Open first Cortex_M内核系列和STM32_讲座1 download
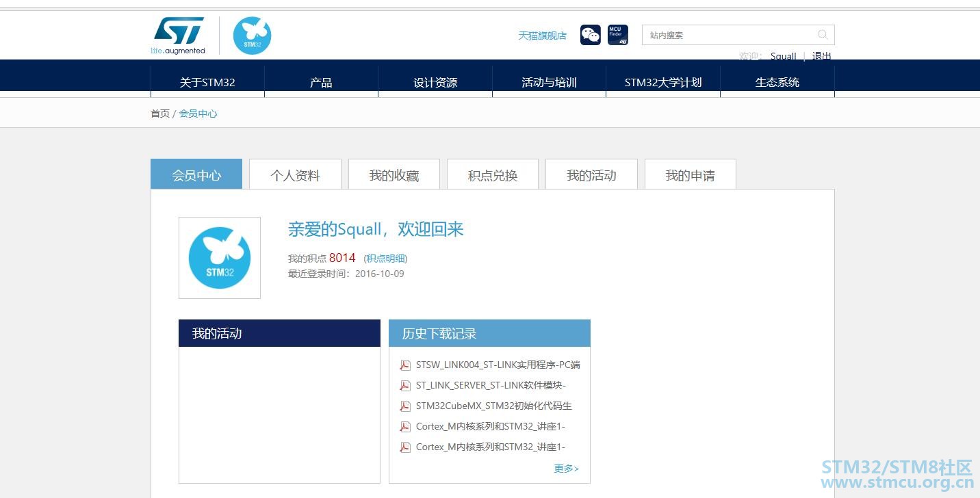Screen dimensions: 980x498 click(491, 426)
